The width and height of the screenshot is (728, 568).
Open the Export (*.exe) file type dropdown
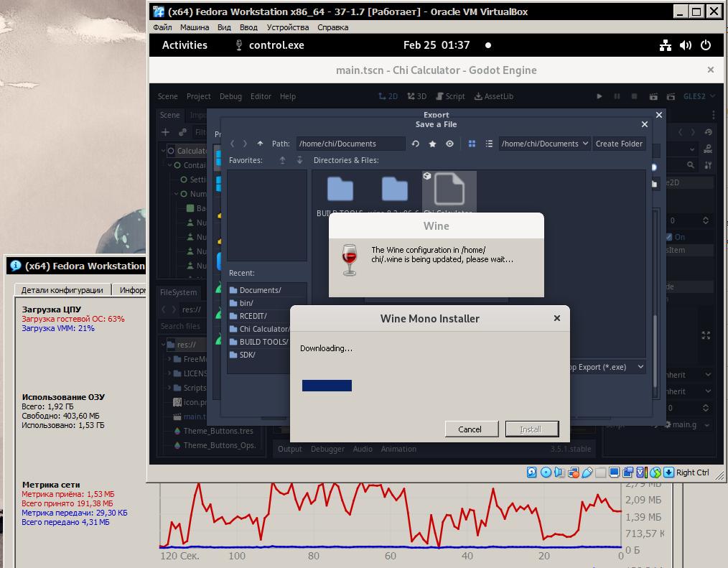click(x=607, y=368)
